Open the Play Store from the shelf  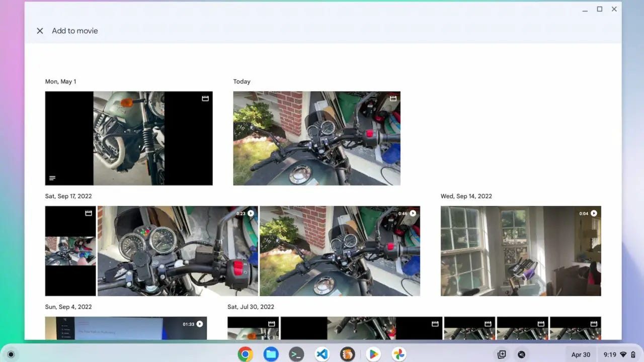373,354
